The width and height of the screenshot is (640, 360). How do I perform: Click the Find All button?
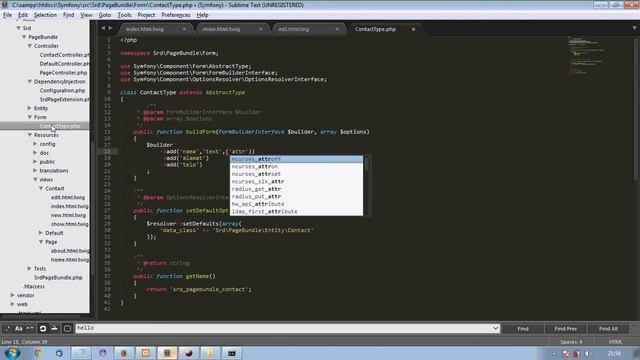click(x=609, y=329)
